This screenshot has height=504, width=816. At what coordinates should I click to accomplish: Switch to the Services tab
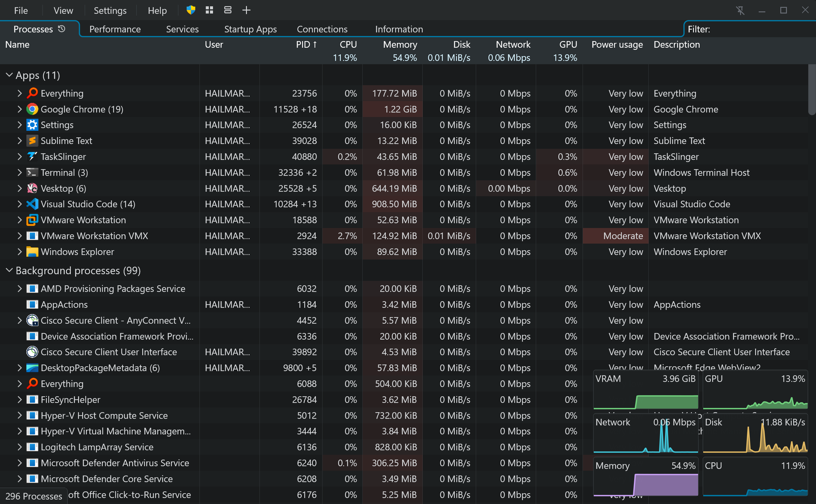click(x=182, y=29)
